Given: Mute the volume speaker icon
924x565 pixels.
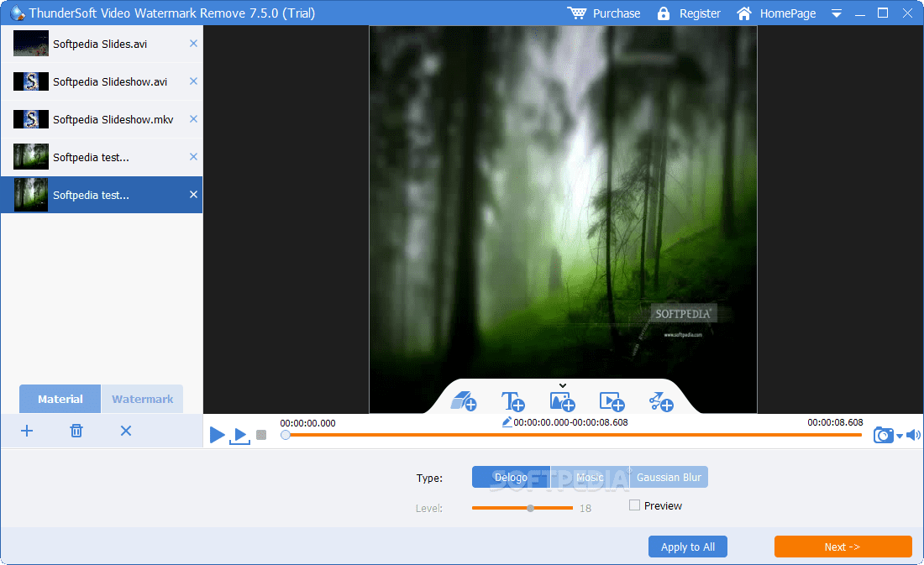Looking at the screenshot, I should coord(913,436).
